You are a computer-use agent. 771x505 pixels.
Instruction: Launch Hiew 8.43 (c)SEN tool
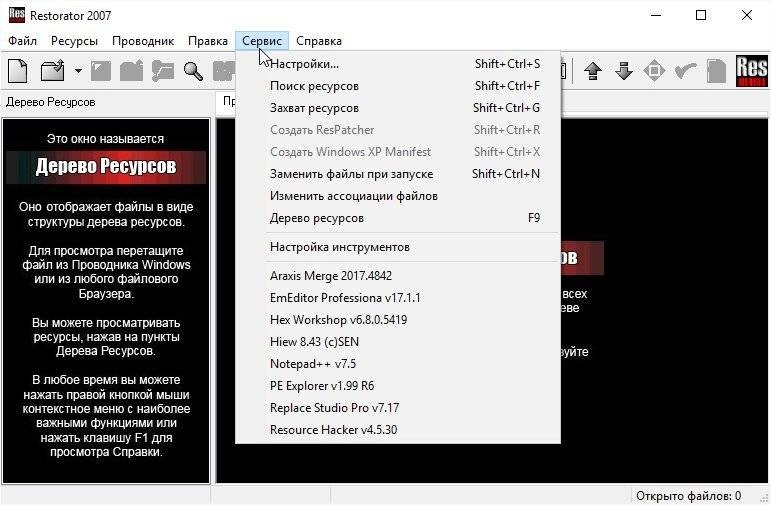398,342
